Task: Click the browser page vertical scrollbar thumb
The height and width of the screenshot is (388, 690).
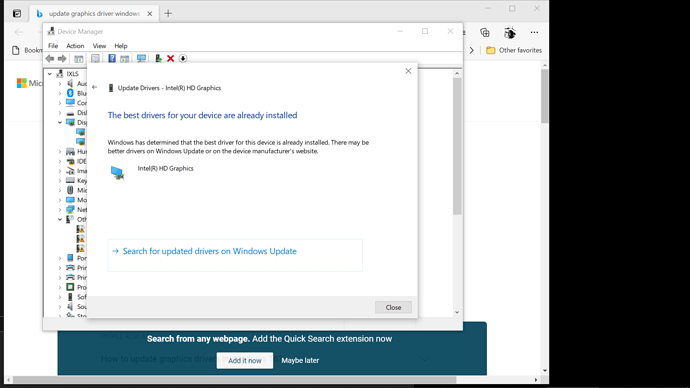Action: click(545, 96)
